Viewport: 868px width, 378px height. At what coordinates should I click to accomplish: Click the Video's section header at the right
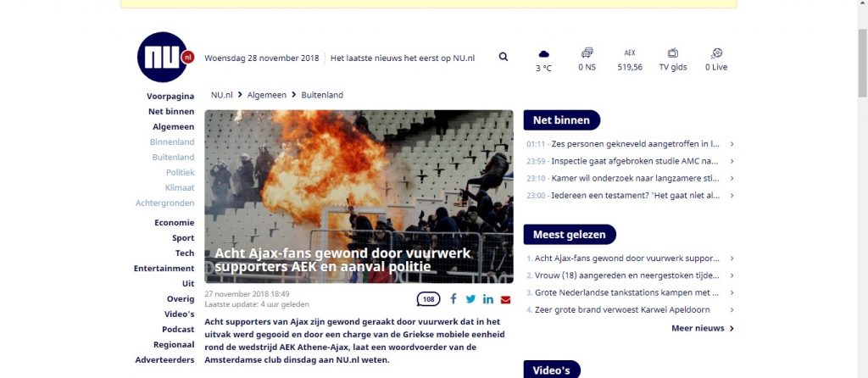[x=551, y=370]
